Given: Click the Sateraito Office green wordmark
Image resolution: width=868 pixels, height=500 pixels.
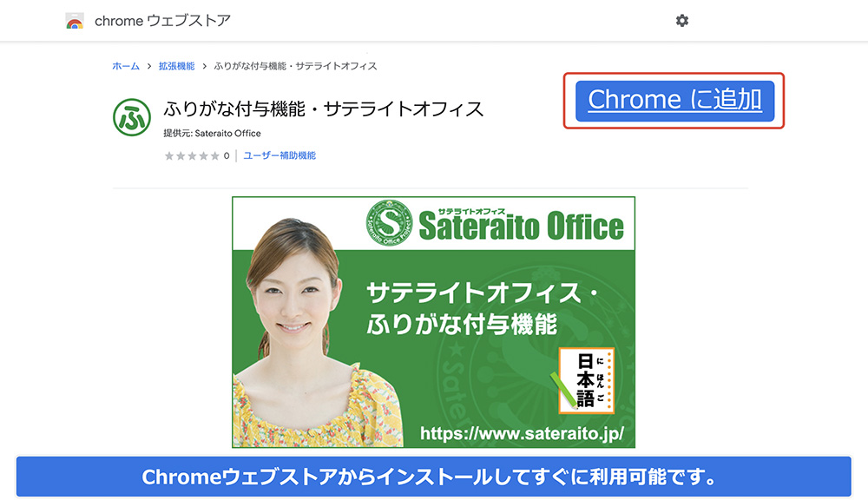Looking at the screenshot, I should click(x=521, y=226).
